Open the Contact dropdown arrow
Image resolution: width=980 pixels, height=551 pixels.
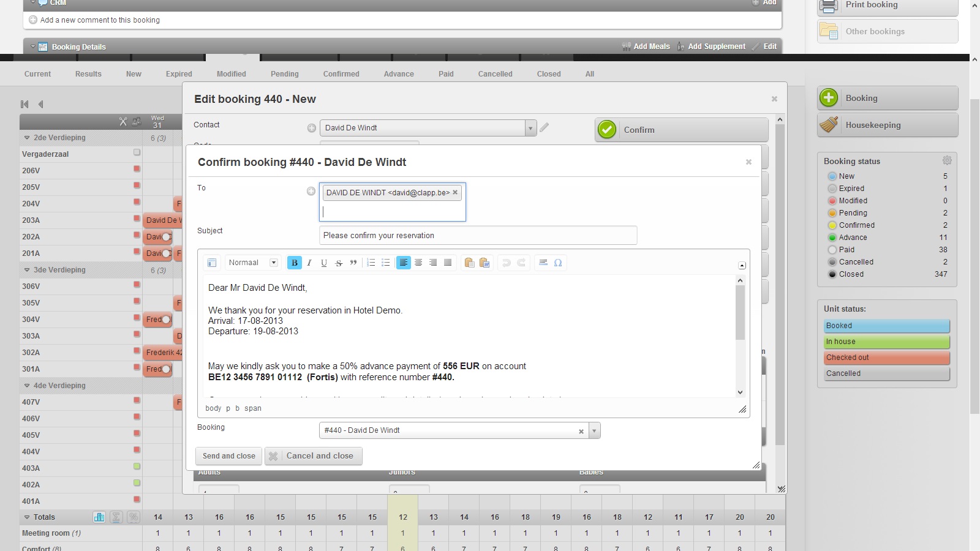pyautogui.click(x=530, y=128)
